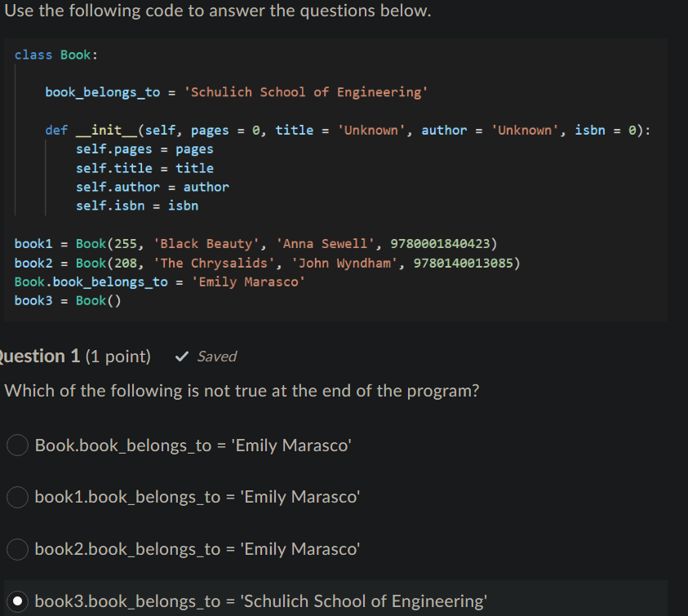Image resolution: width=688 pixels, height=616 pixels.
Task: Click the book_belongs_to assignment line
Action: [237, 91]
